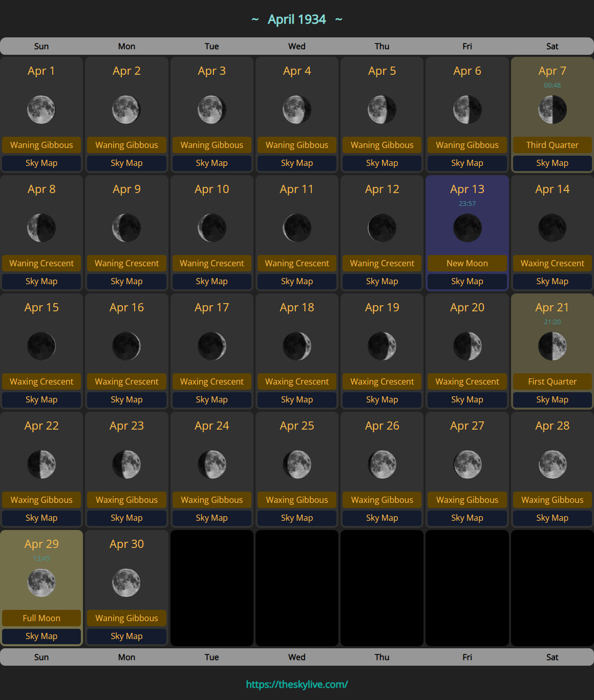Click the Full Moon label on Apr 29
Viewport: 594px width, 700px height.
pos(41,619)
